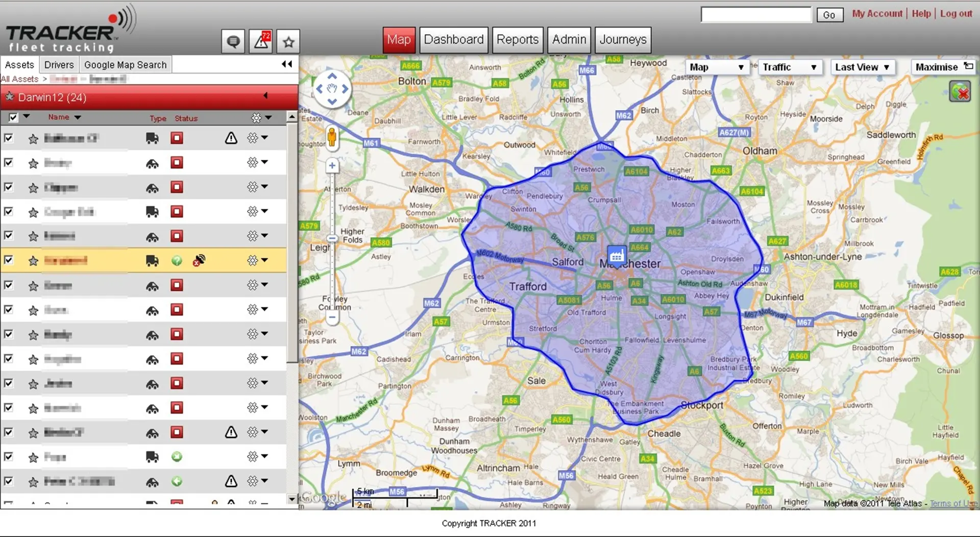Toggle the select-all checkbox in list header

[13, 118]
